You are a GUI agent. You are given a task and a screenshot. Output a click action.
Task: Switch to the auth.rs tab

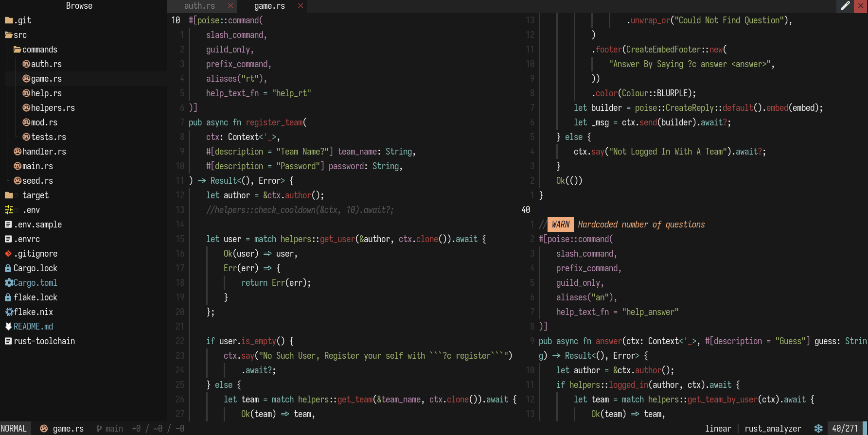point(199,6)
